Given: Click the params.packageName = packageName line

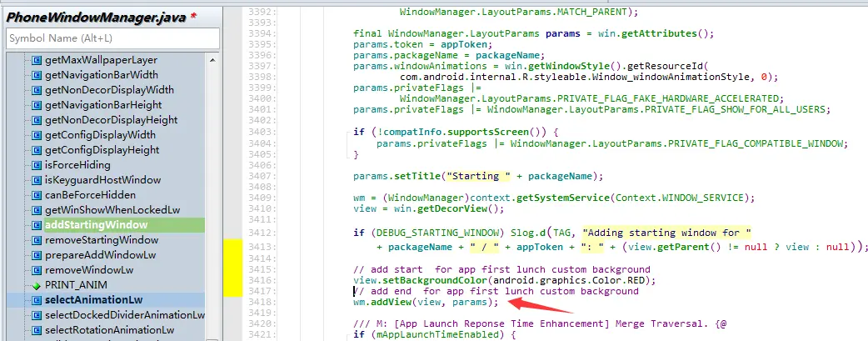Looking at the screenshot, I should click(x=449, y=56).
